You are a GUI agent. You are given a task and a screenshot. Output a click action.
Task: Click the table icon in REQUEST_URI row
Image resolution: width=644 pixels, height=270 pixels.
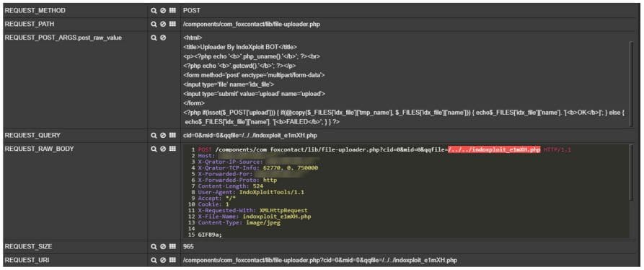click(172, 261)
